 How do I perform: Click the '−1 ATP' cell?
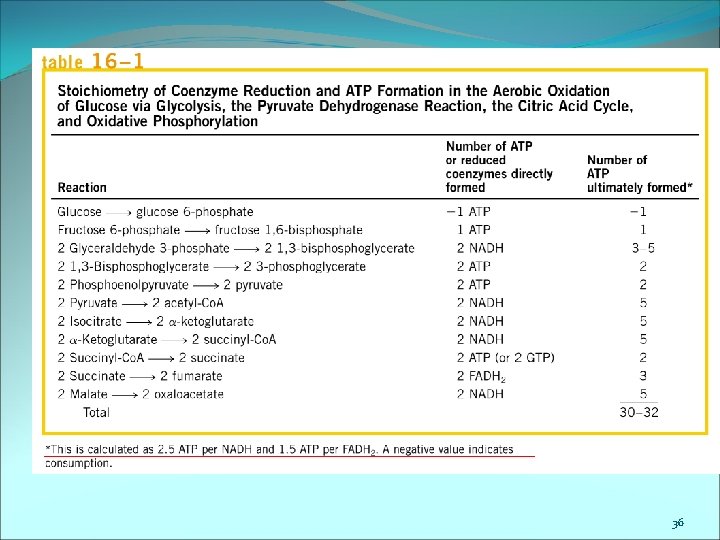[x=468, y=212]
